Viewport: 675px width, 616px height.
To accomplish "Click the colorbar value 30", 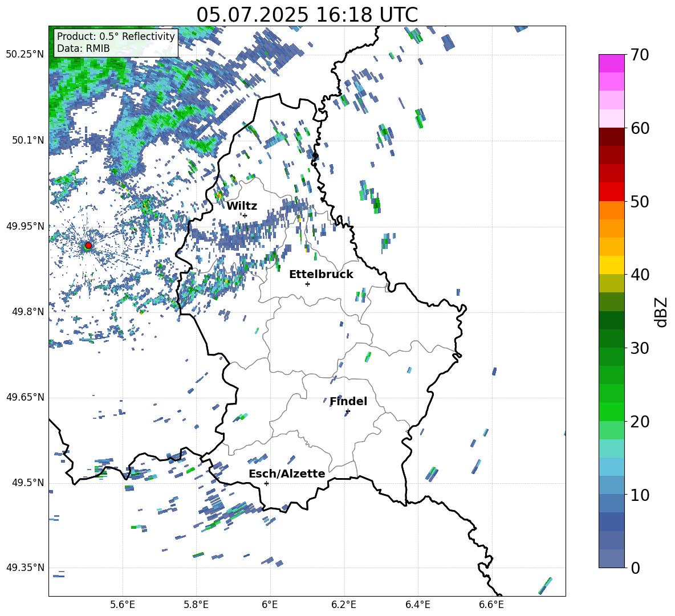I will coord(640,348).
